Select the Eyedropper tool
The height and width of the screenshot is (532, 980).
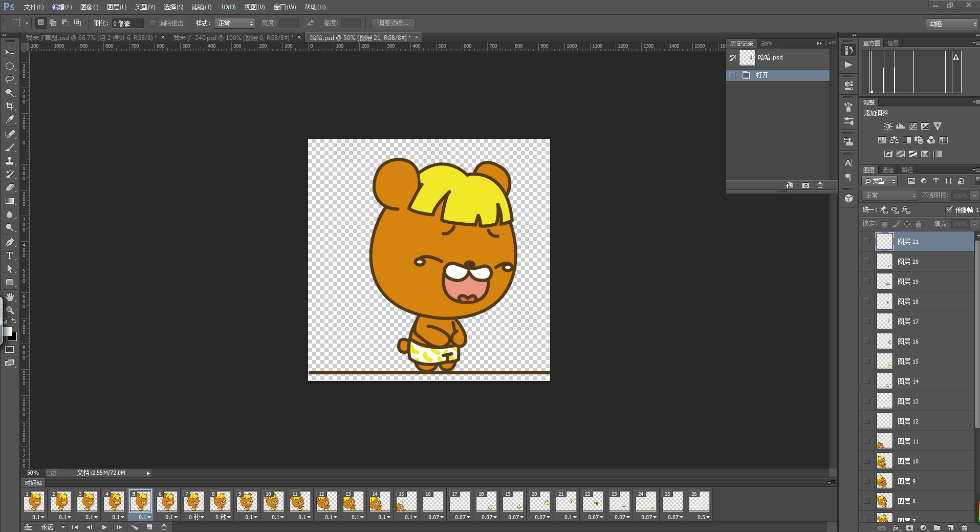coord(10,120)
